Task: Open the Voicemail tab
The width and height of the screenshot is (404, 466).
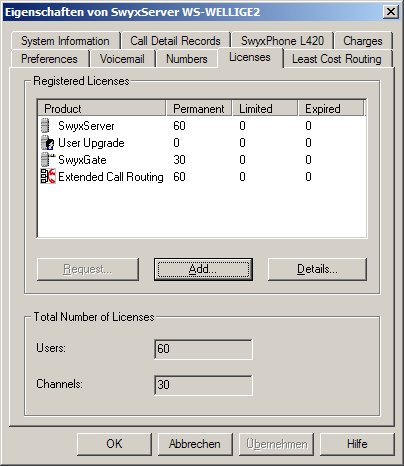Action: pos(122,59)
